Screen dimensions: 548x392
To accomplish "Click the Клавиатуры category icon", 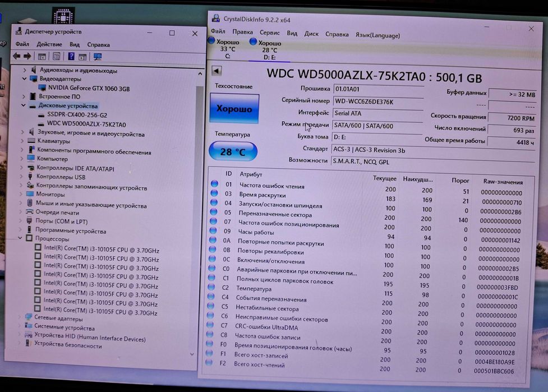I will coord(31,140).
